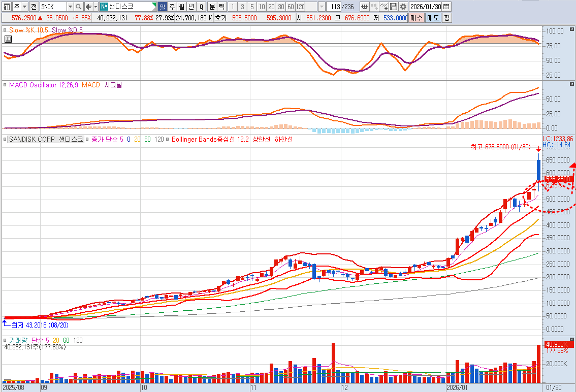Click the magnifier icon to search stocks
This screenshot has width=576, height=392.
78,7
